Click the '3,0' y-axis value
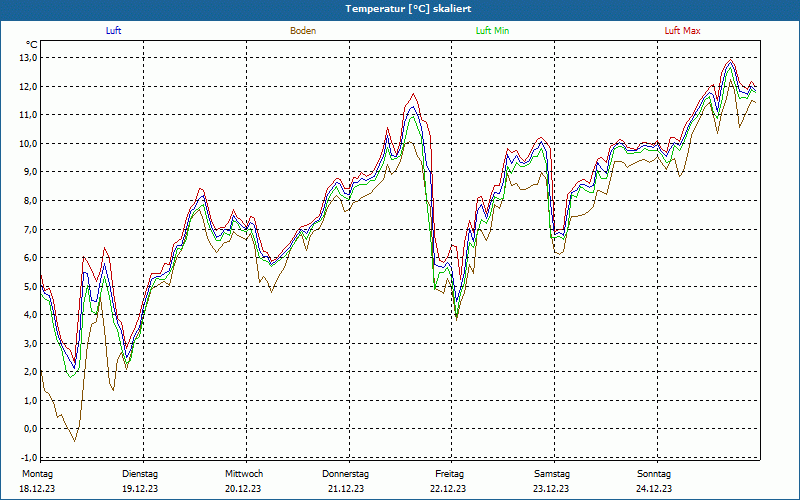Viewport: 800px width, 500px height. (31, 343)
